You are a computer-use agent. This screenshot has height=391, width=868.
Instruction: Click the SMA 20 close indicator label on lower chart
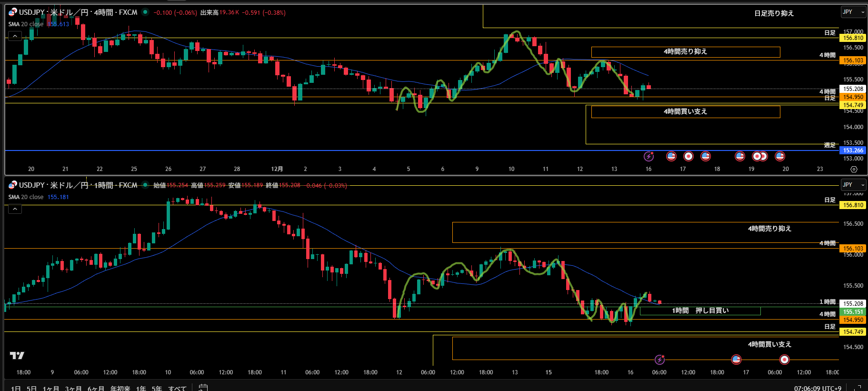(26, 197)
